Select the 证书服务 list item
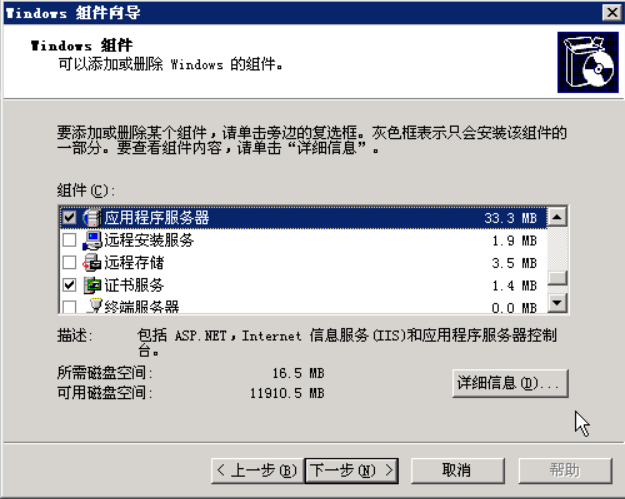The width and height of the screenshot is (625, 499). (x=303, y=285)
